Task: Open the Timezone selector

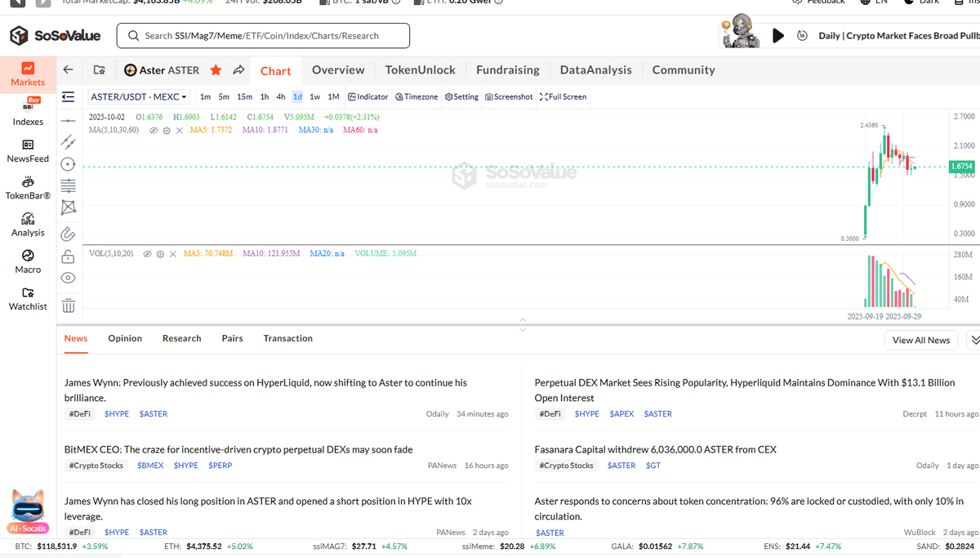Action: coord(416,96)
